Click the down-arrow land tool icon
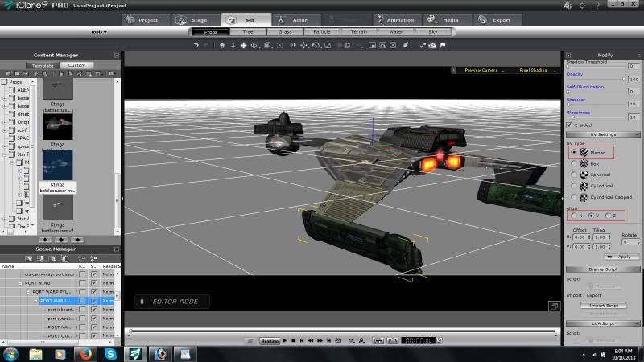This screenshot has width=644, height=362. tap(233, 46)
